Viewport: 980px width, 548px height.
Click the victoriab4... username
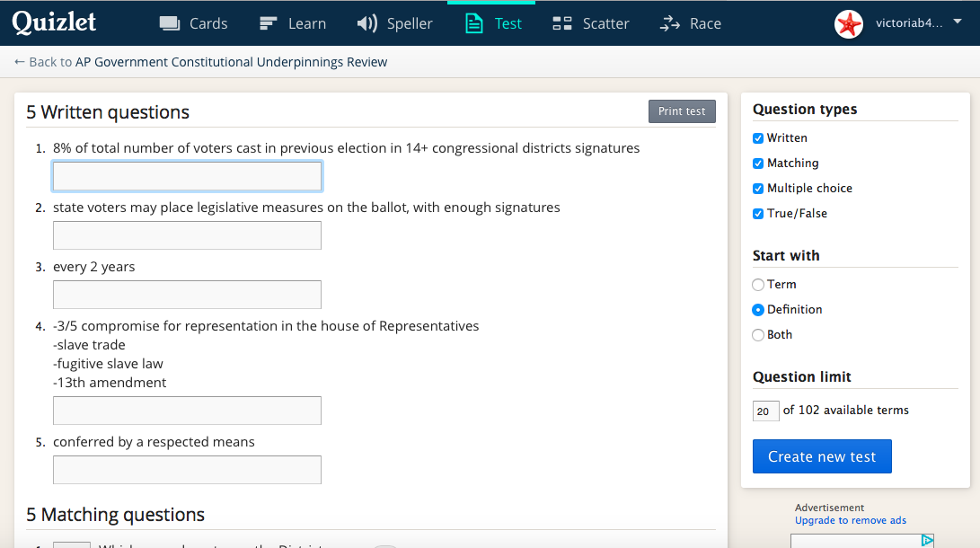pyautogui.click(x=909, y=23)
